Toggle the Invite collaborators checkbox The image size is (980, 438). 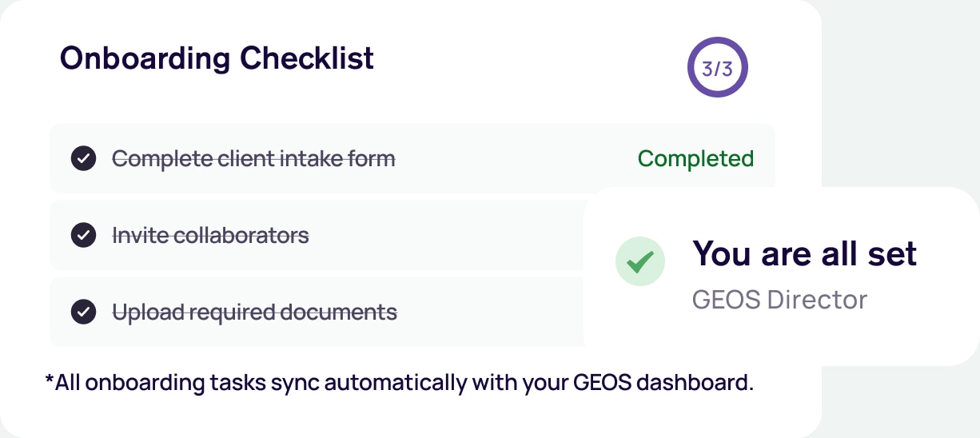pyautogui.click(x=83, y=236)
